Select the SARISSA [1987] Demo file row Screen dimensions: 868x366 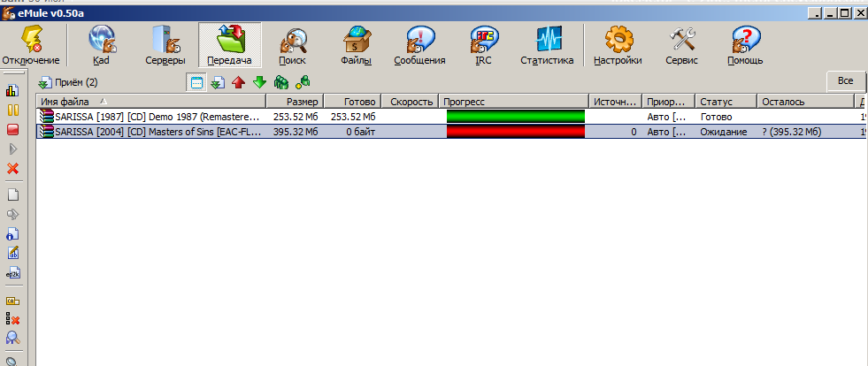(x=452, y=117)
